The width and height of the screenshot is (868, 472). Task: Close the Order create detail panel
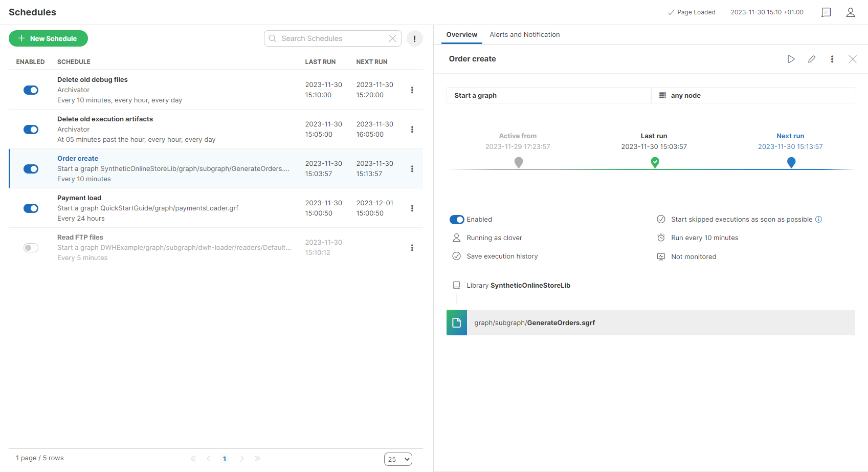(852, 59)
